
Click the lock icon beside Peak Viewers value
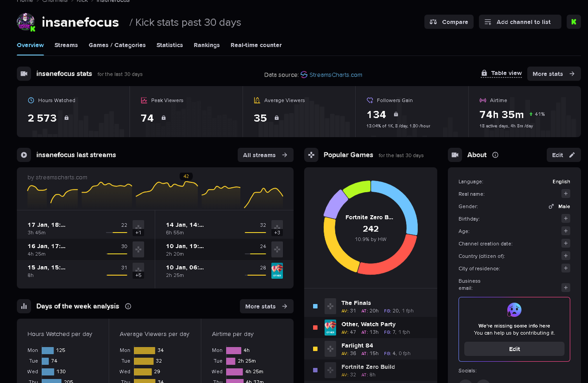163,118
